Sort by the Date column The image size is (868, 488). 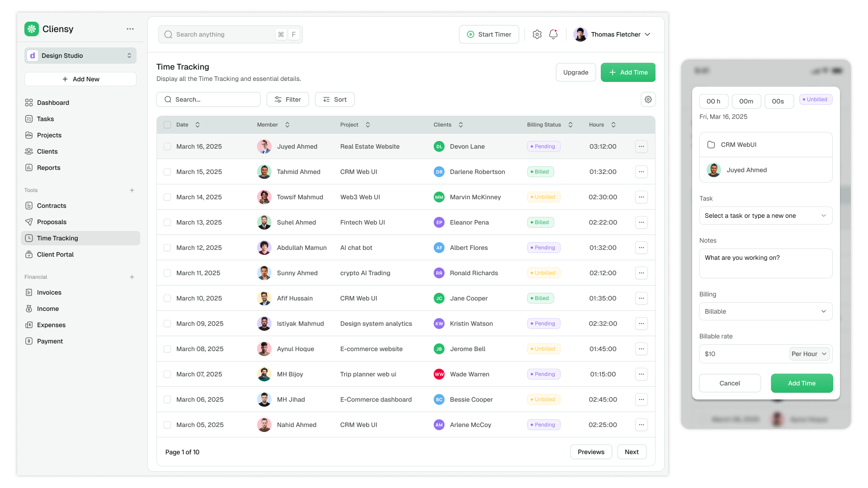coord(198,125)
